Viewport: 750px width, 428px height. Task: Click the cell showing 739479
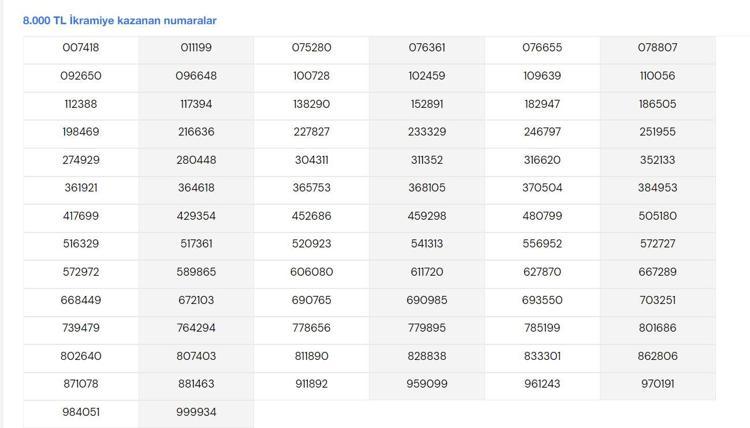point(81,328)
